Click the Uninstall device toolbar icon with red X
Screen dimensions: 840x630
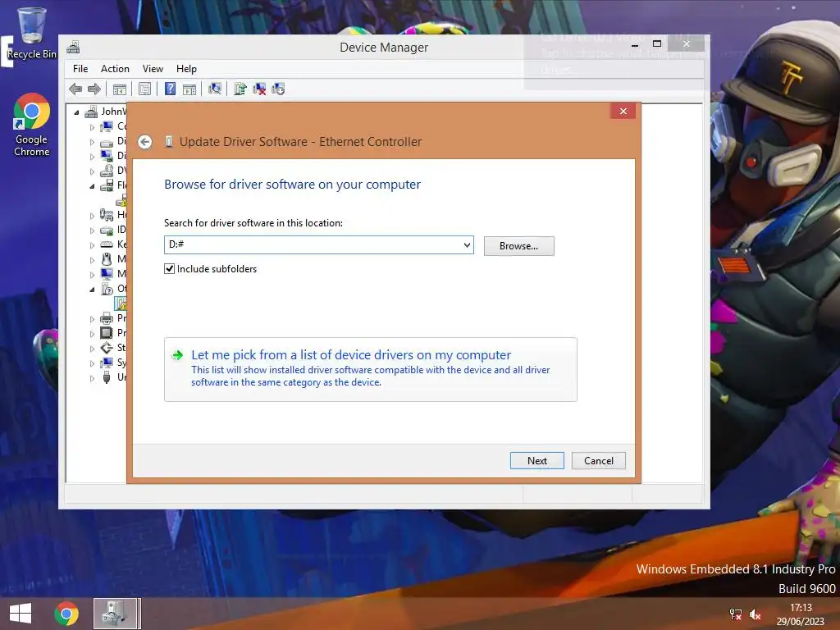point(259,89)
